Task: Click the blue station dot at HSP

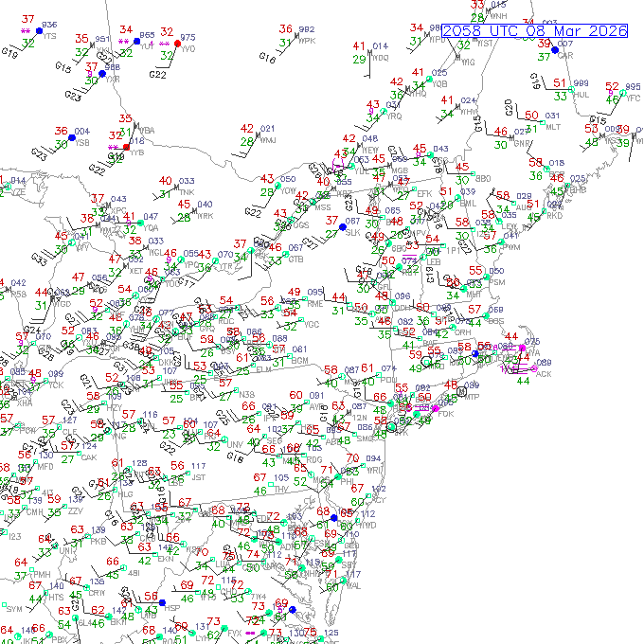Action: tap(162, 602)
